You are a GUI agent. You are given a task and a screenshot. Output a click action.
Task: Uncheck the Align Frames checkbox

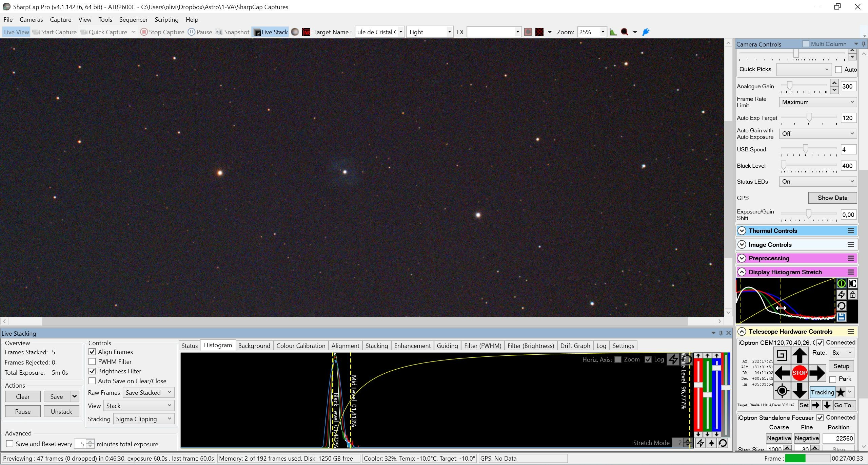tap(92, 352)
